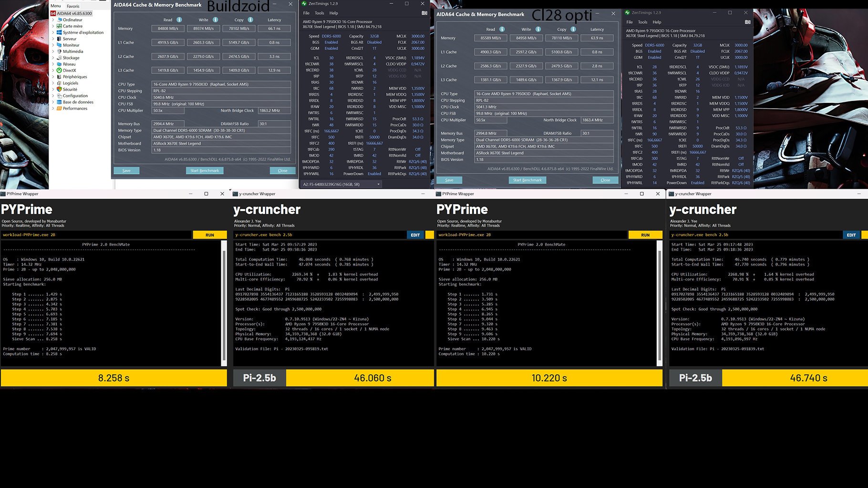Click Close in the left AIDA64 benchmark window
This screenshot has width=868, height=488.
[x=282, y=171]
